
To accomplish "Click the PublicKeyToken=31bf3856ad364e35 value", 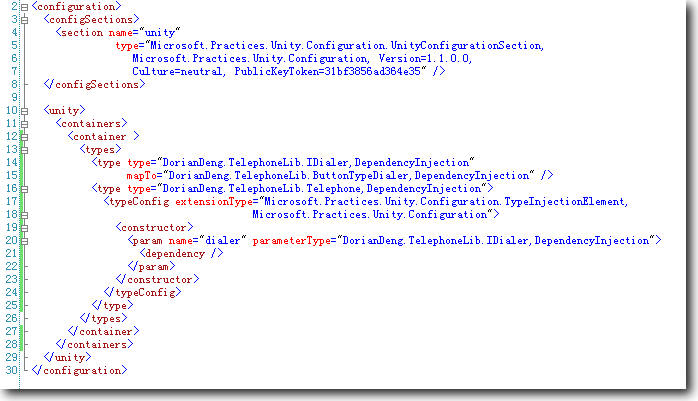I will point(330,71).
